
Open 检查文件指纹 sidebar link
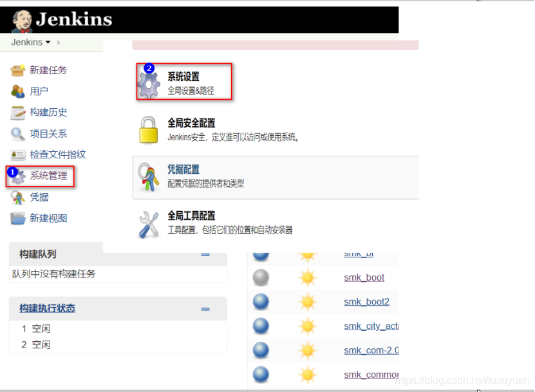58,154
